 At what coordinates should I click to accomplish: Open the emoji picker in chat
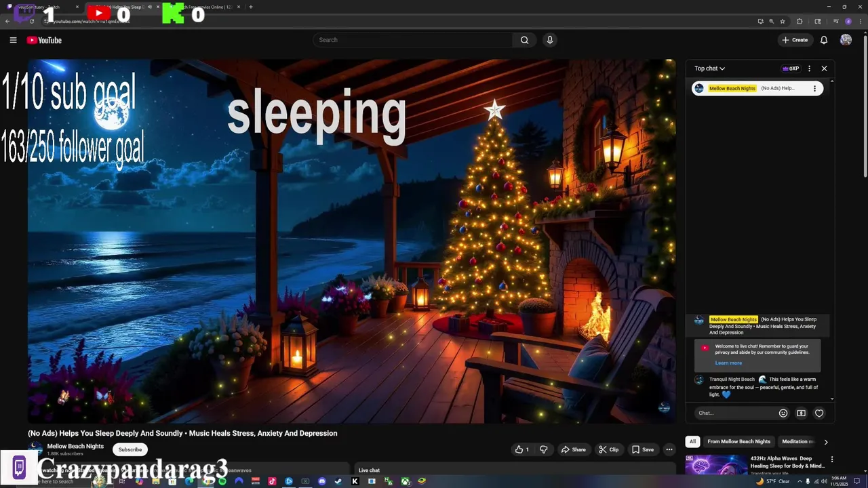pos(783,413)
